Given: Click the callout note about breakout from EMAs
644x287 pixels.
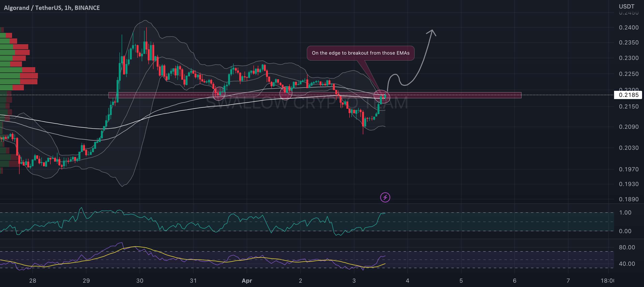Looking at the screenshot, I should (361, 53).
